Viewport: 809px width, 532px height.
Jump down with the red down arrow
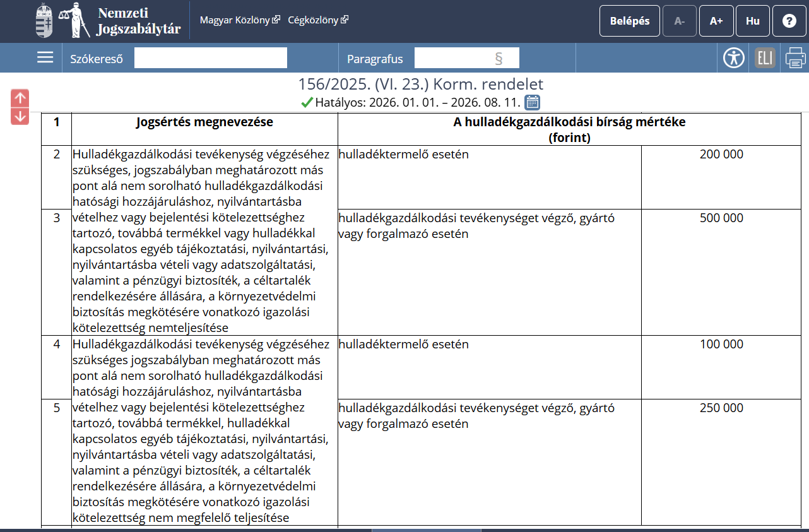pos(20,116)
